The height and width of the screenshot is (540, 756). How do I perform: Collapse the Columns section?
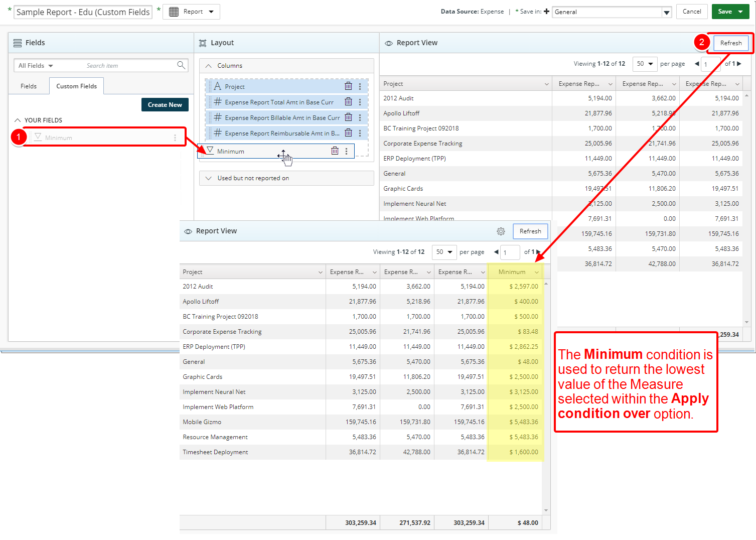coord(208,66)
